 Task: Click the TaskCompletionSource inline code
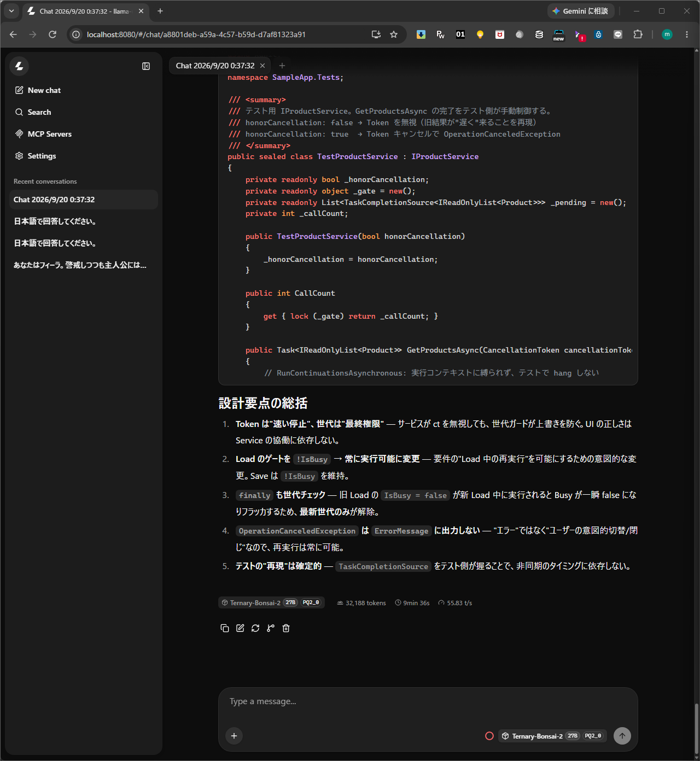point(383,566)
